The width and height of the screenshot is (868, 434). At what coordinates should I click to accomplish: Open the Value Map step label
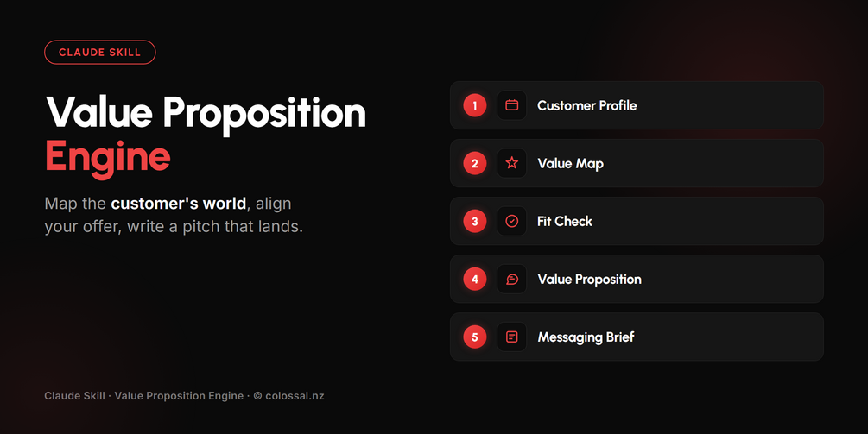click(570, 164)
